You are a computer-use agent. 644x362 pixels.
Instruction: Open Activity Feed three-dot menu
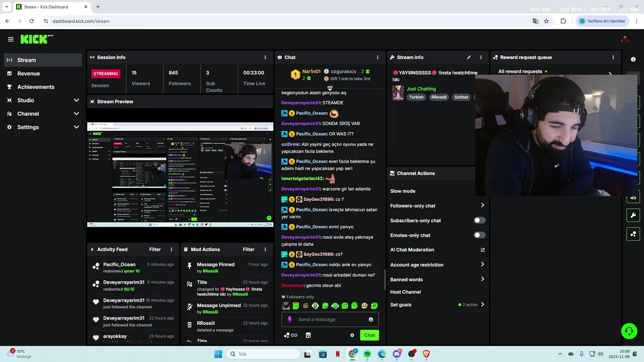(171, 249)
